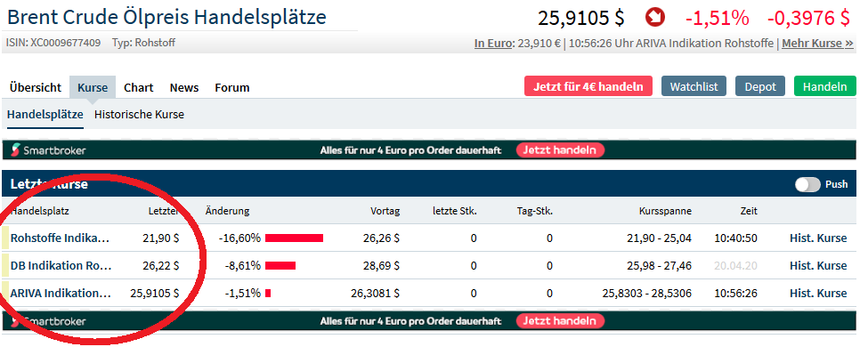Screen dimensions: 868x347
Task: Go to the News tab
Action: 184,87
